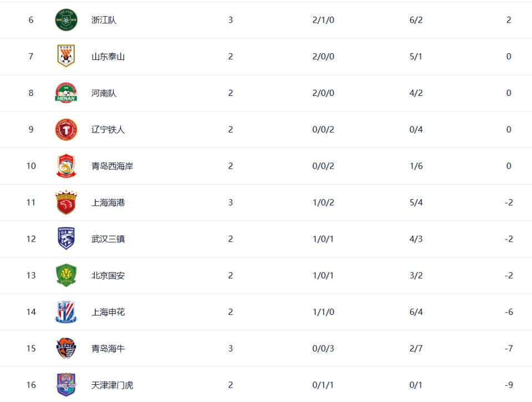Click the Beijing Guoan green logo
Screen dimensions: 532x402
coord(66,276)
